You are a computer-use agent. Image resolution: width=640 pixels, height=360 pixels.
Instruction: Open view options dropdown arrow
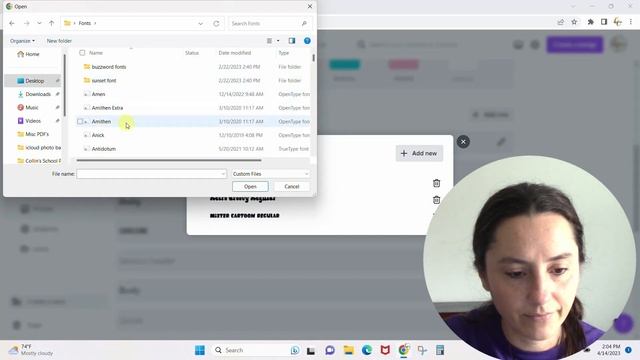point(278,41)
